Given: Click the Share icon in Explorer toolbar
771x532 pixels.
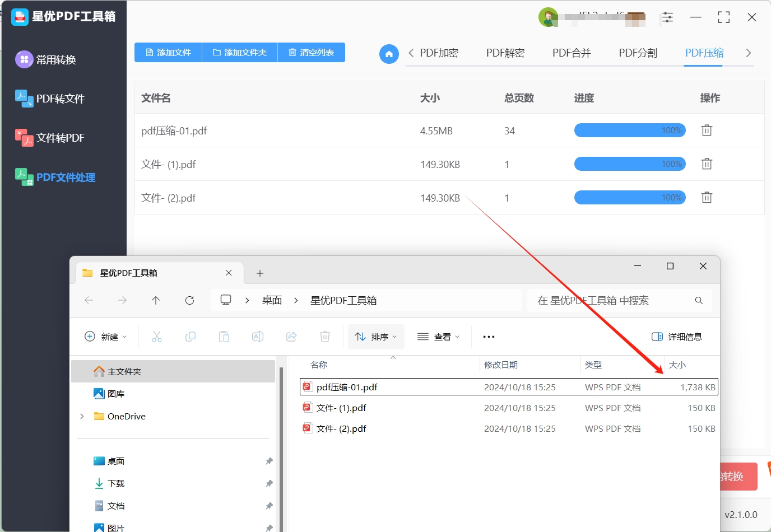Looking at the screenshot, I should pos(291,337).
